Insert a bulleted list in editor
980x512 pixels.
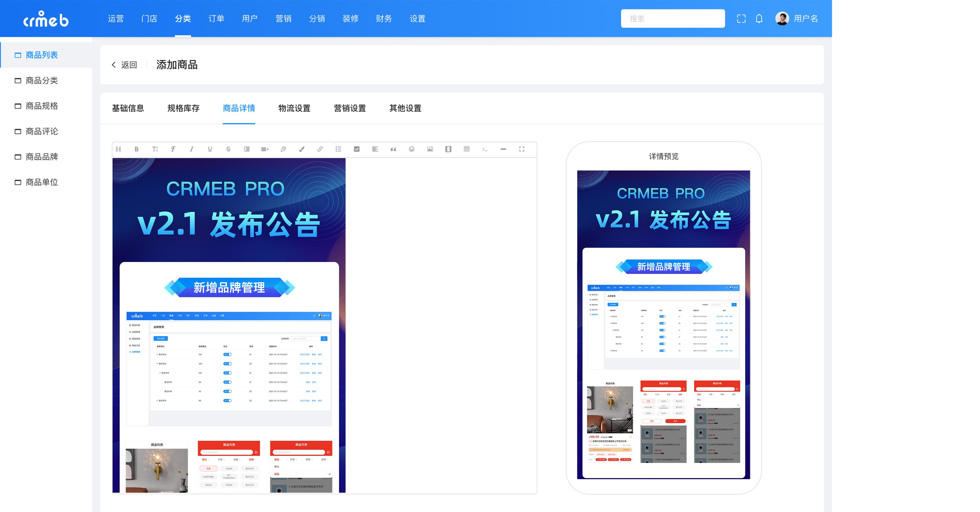click(338, 149)
